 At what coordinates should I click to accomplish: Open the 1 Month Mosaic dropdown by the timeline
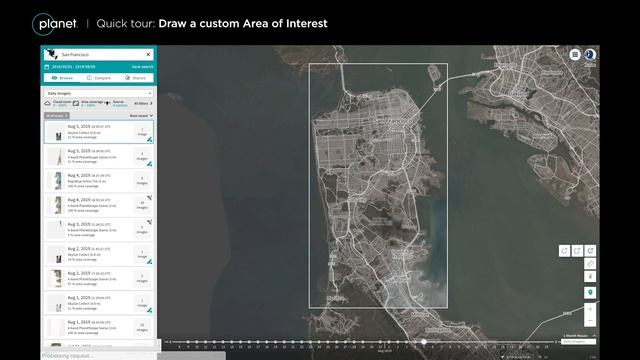pos(579,336)
